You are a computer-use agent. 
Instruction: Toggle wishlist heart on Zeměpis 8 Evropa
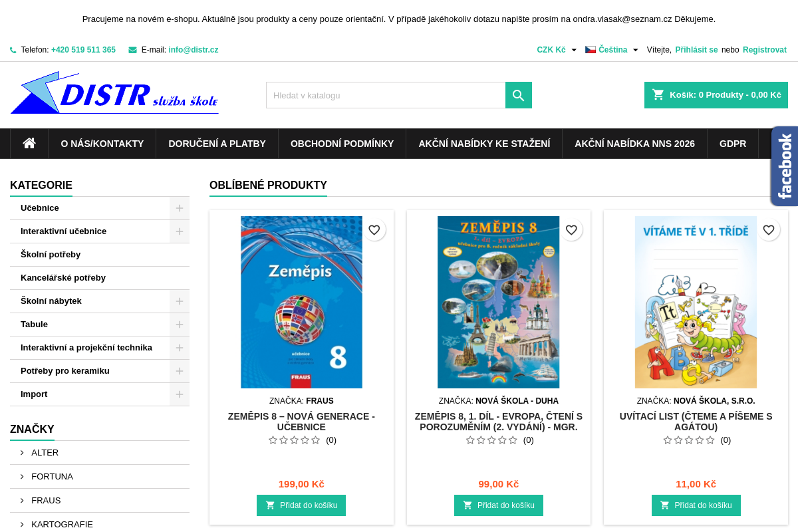[571, 230]
